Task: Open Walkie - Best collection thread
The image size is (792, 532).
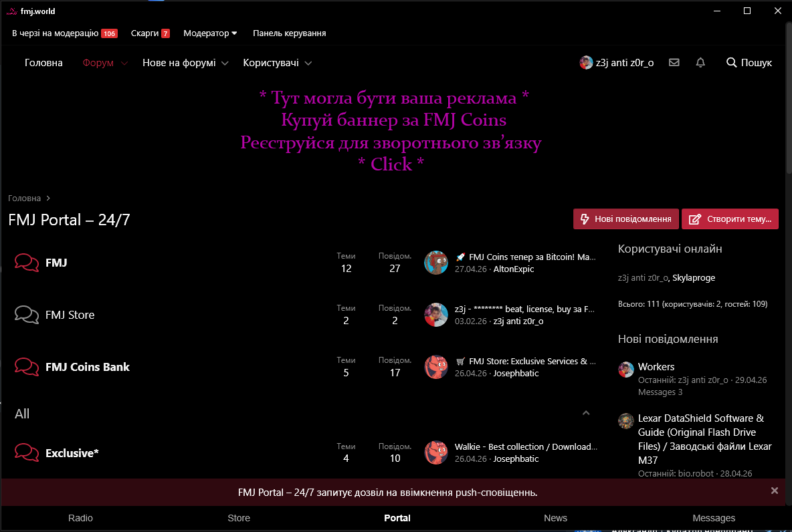Action: [x=526, y=446]
